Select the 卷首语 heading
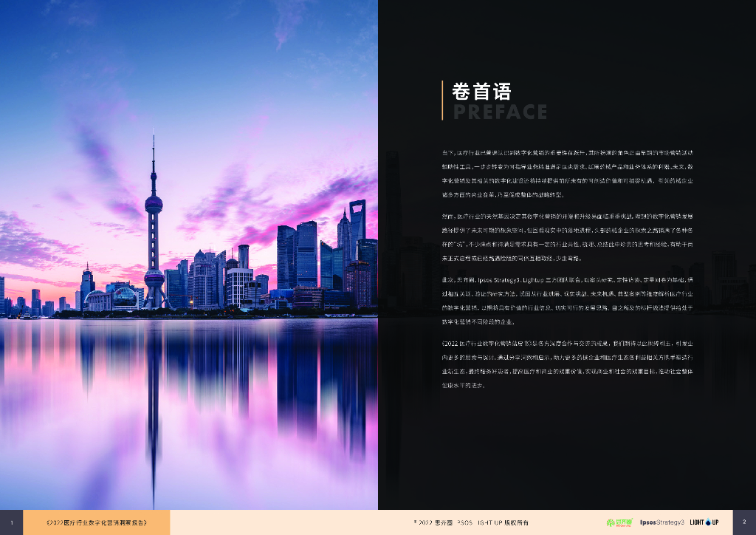Image resolution: width=756 pixels, height=535 pixels. [x=481, y=92]
